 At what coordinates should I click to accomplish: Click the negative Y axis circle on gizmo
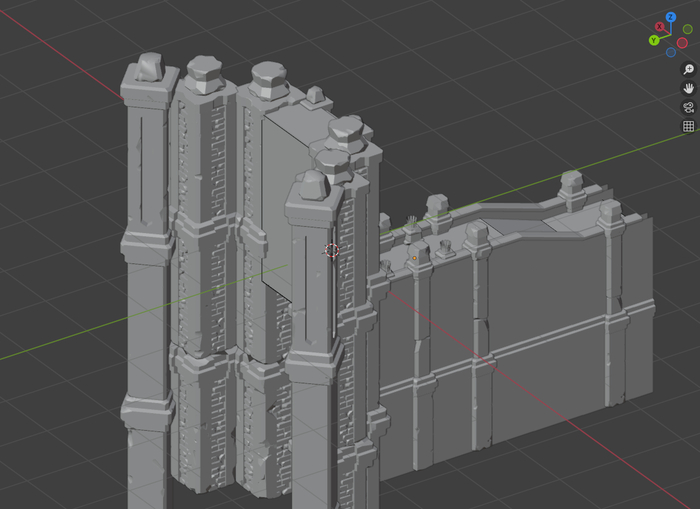(x=688, y=29)
